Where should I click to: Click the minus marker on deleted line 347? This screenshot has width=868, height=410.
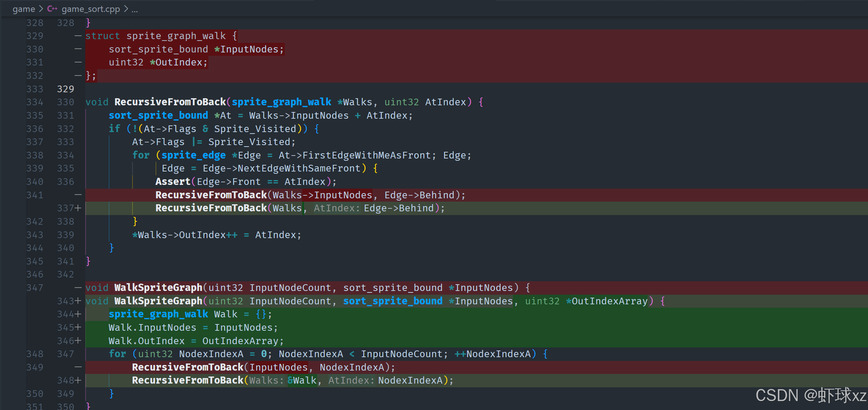(x=78, y=288)
